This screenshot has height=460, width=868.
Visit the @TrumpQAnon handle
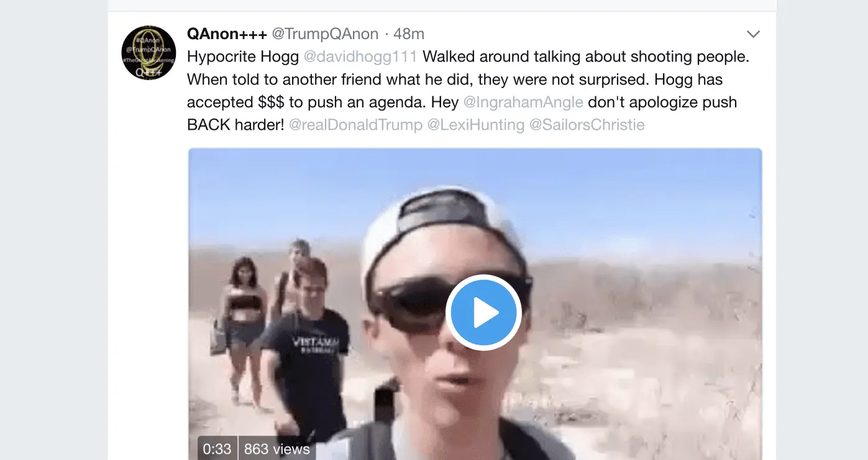coord(325,34)
